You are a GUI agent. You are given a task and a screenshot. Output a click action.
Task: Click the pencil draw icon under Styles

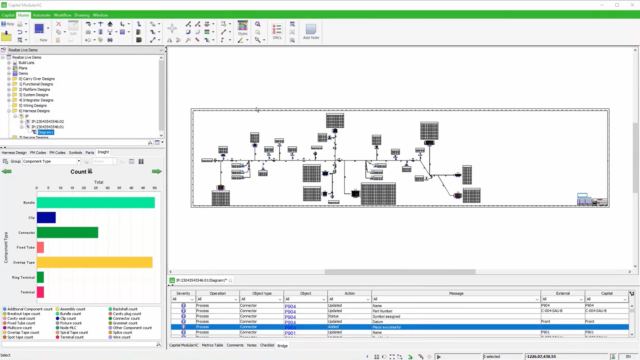(x=240, y=40)
